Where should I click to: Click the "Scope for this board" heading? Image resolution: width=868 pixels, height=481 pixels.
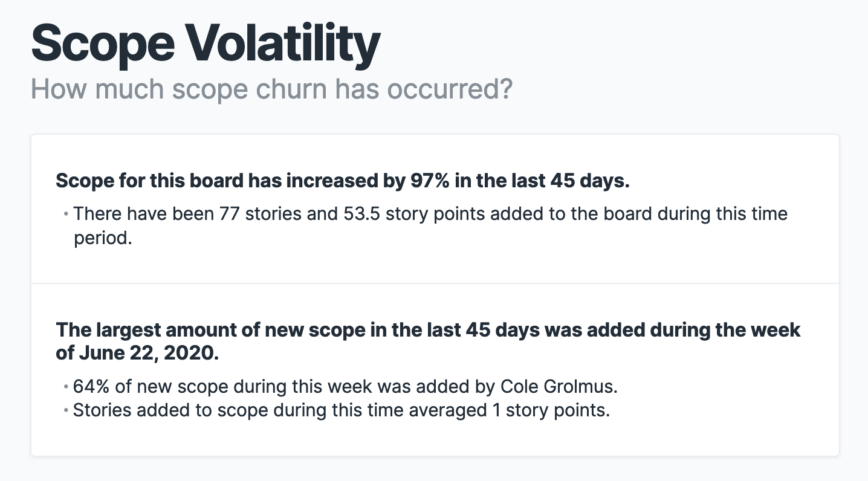pos(152,181)
